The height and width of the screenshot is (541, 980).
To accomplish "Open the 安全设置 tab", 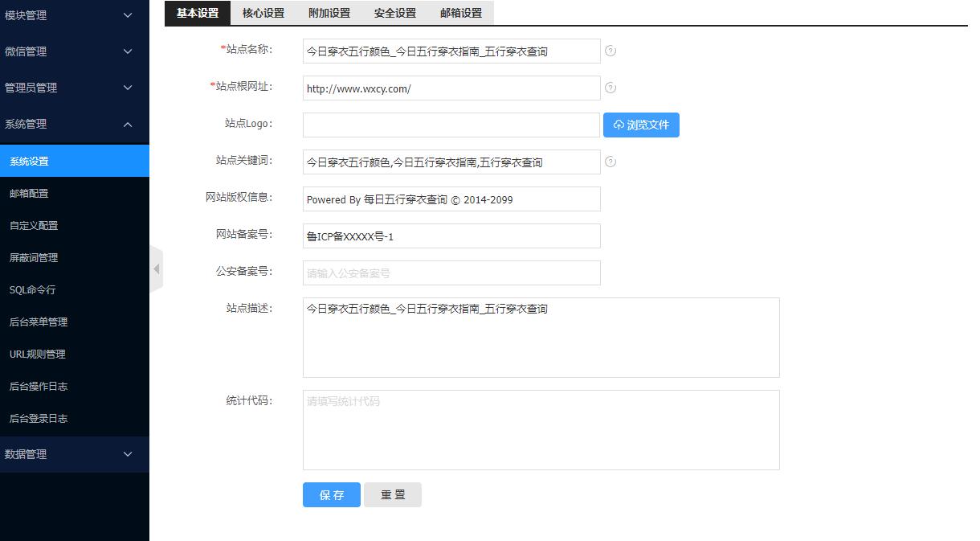I will [395, 13].
